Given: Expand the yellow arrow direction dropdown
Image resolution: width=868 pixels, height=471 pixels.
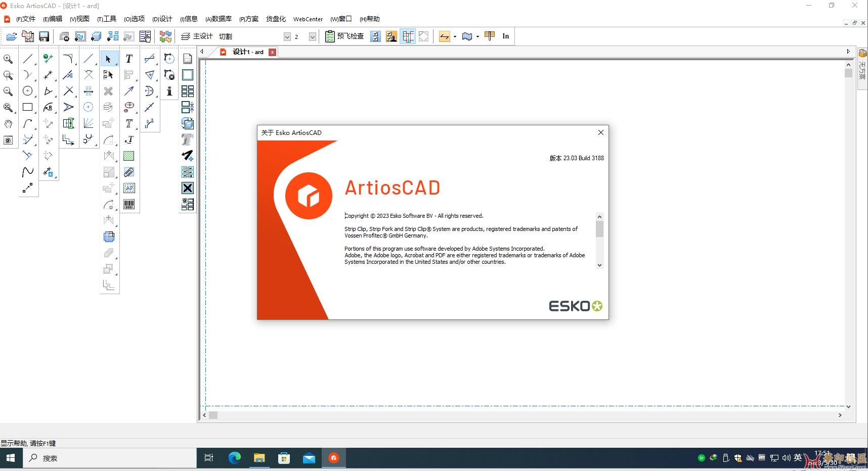Looking at the screenshot, I should click(455, 36).
